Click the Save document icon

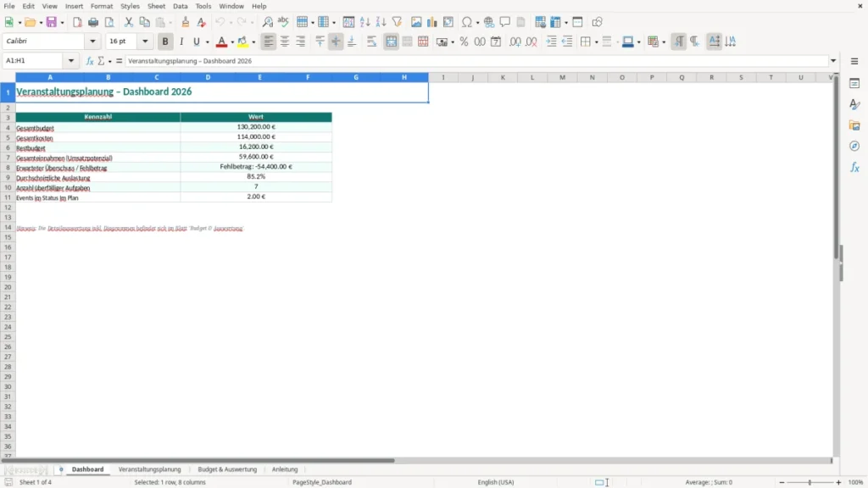52,22
